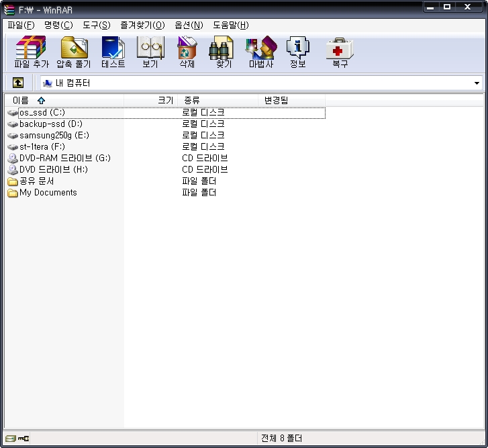
Task: Click the drive icon in the status bar
Action: 10,439
